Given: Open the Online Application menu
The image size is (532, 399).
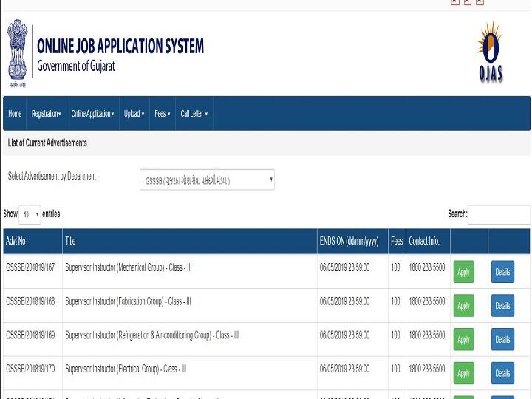Looking at the screenshot, I should [x=92, y=114].
